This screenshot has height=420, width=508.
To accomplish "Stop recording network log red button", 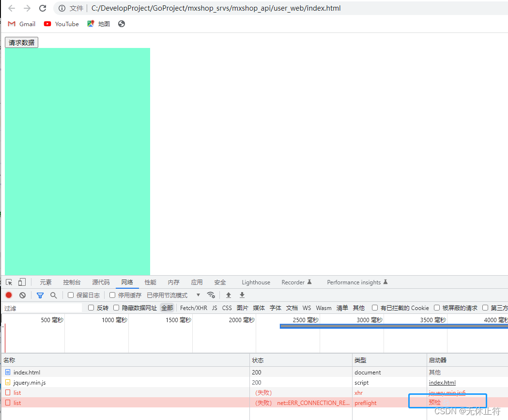I will 9,295.
